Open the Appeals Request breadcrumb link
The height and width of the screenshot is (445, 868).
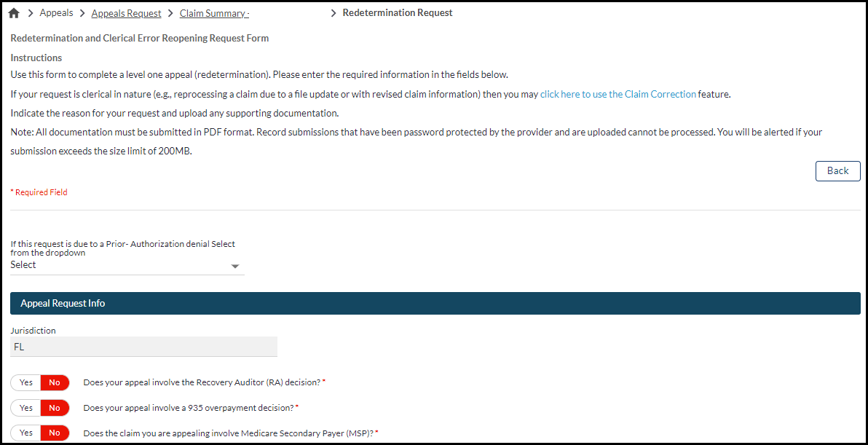point(126,13)
